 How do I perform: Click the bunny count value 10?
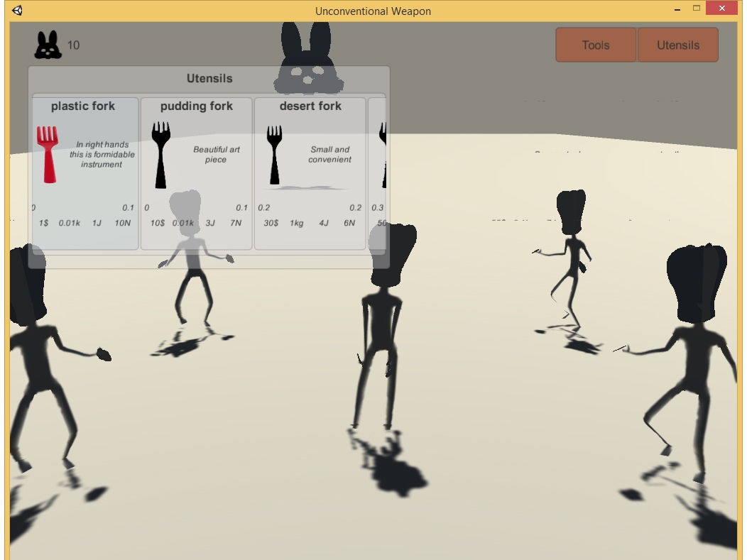pos(73,45)
